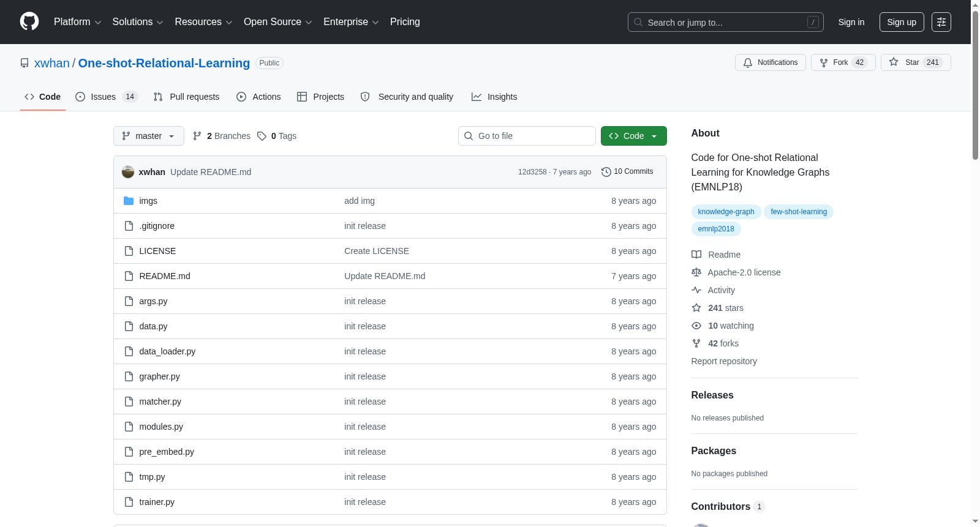Open the Packages section heading
The width and height of the screenshot is (980, 527).
pyautogui.click(x=714, y=451)
